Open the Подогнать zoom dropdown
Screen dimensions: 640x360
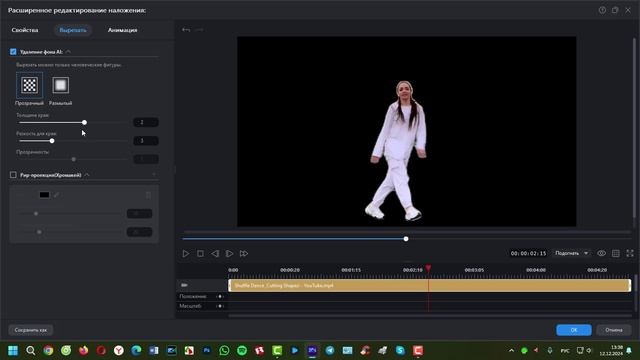(571, 253)
